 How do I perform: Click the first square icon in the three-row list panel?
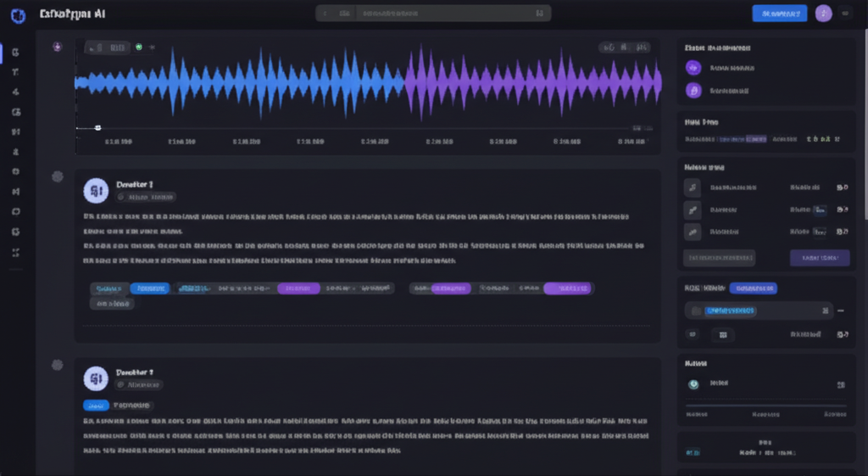[693, 188]
